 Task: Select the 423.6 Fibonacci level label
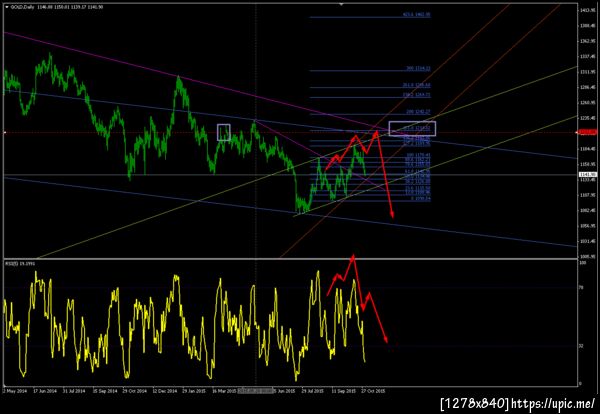(416, 15)
